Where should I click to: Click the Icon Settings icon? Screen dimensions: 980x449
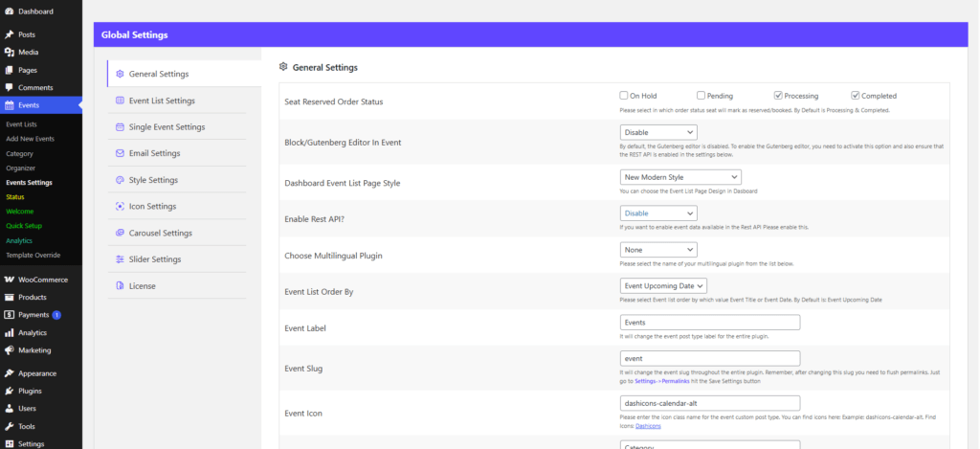click(x=120, y=207)
